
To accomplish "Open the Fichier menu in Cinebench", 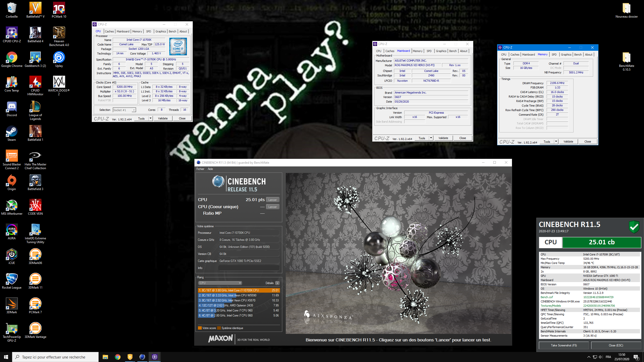I will point(200,169).
